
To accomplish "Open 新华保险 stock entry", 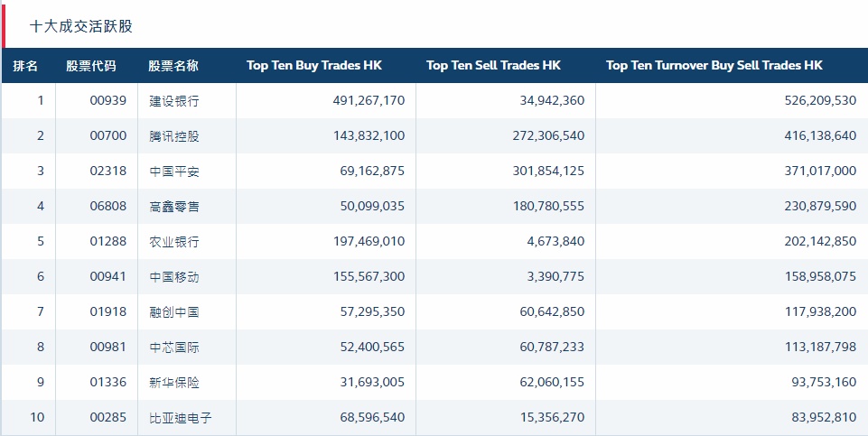I will [174, 383].
